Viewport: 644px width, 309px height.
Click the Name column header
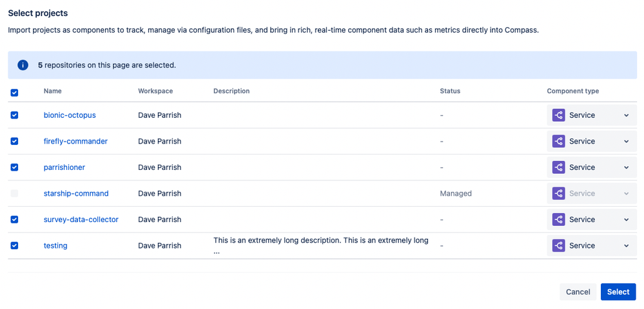coord(53,91)
